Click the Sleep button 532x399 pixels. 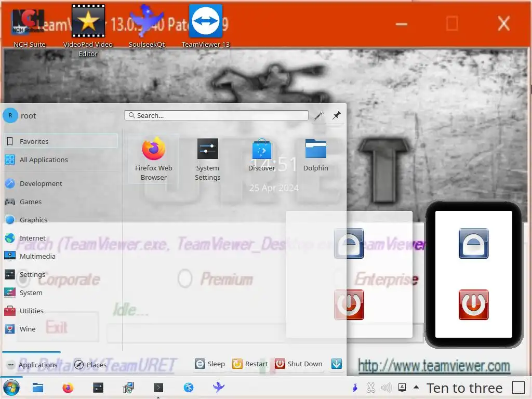[x=210, y=364]
